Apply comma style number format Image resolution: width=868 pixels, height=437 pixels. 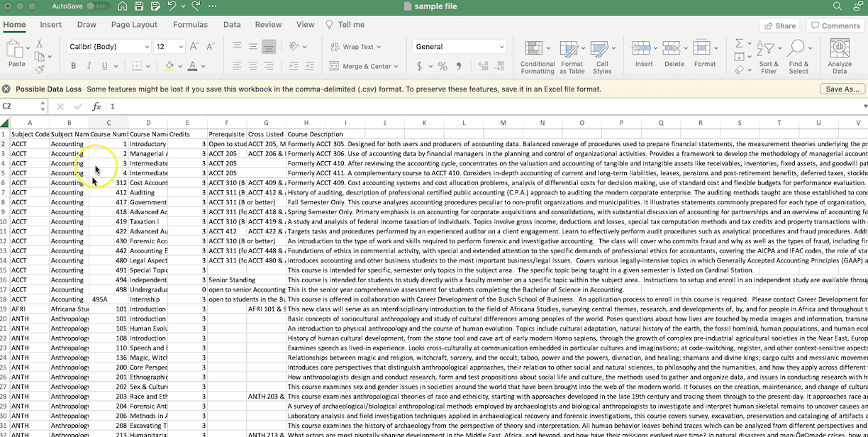(x=459, y=66)
